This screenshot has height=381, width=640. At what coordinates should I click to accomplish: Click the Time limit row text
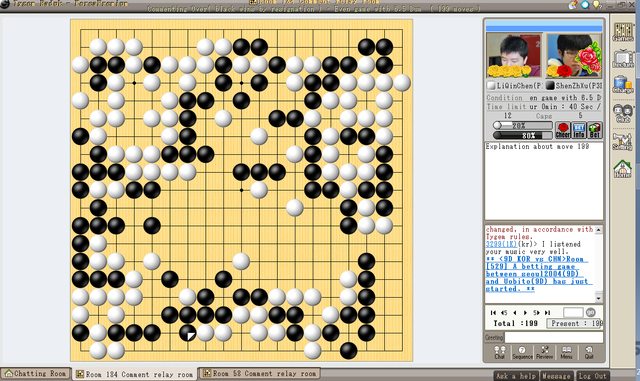(x=544, y=107)
